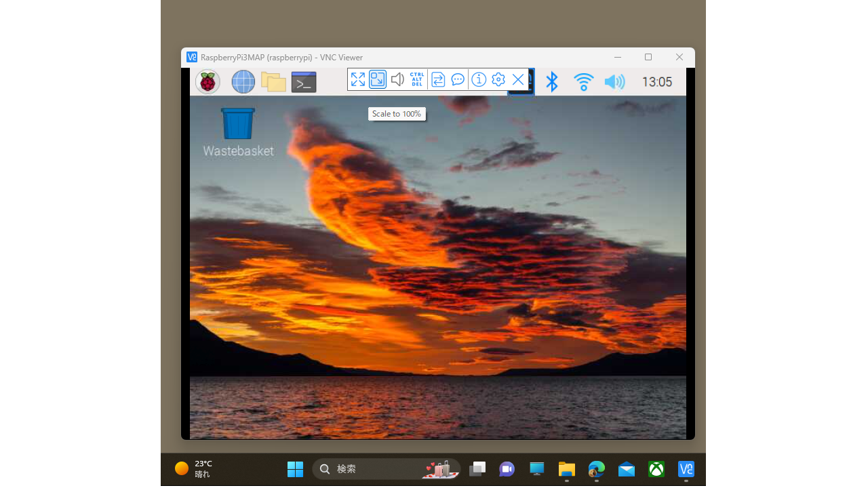Open the Raspberry Pi application menu
Viewport: 868px width, 488px height.
(x=208, y=82)
